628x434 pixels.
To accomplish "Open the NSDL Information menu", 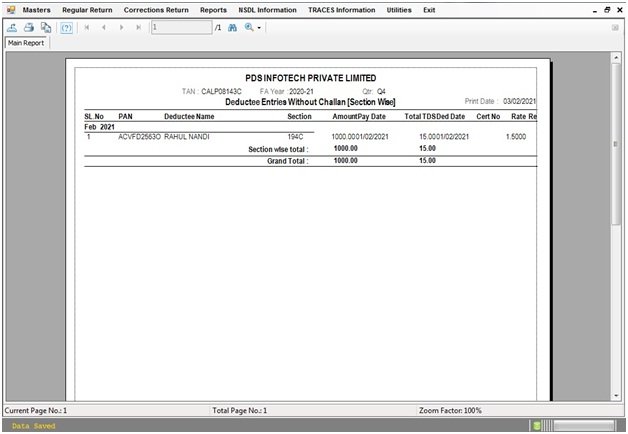I will (268, 10).
